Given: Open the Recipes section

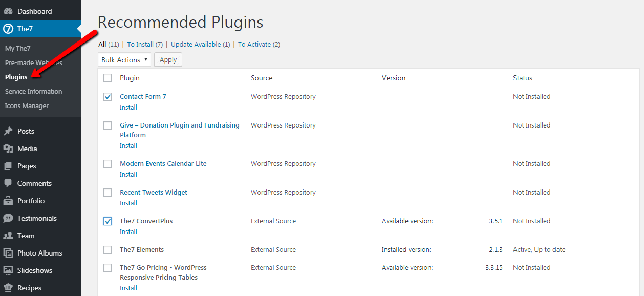Looking at the screenshot, I should pos(30,287).
